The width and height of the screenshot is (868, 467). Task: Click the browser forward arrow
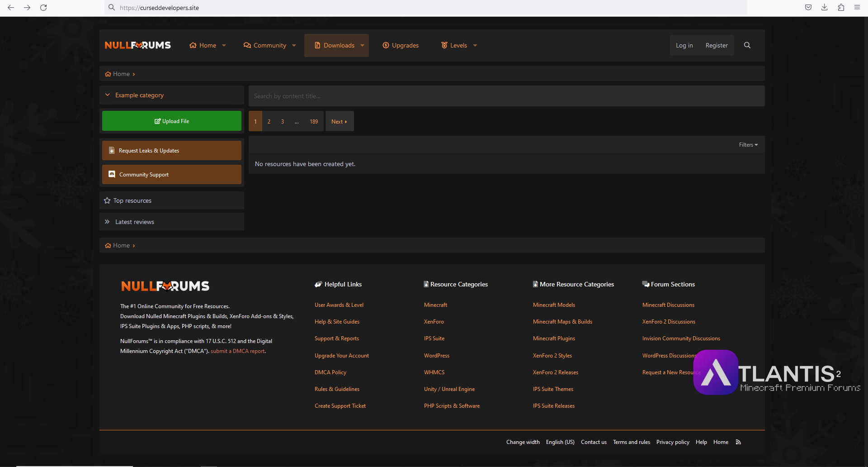27,8
